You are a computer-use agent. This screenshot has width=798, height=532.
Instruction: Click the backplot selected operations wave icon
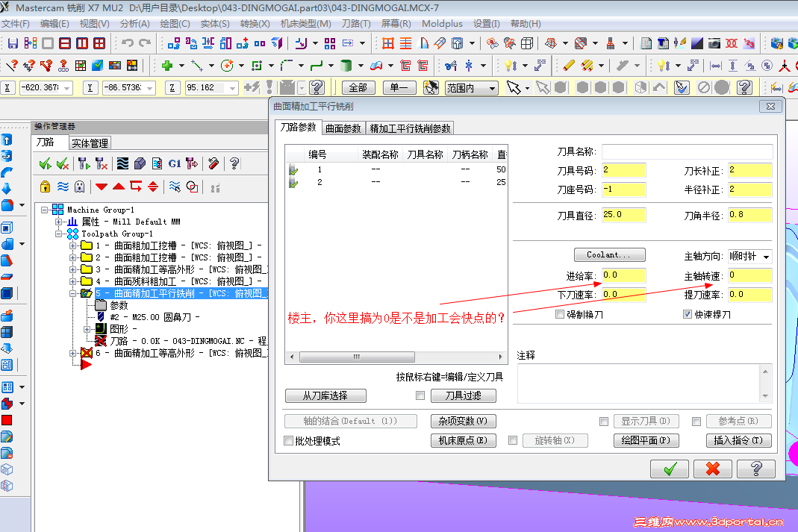(122, 163)
